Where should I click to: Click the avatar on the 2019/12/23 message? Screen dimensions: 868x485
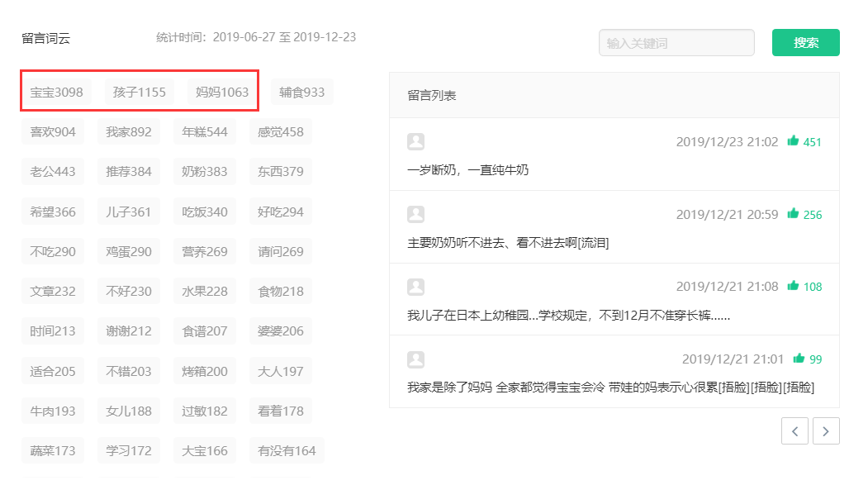tap(416, 140)
